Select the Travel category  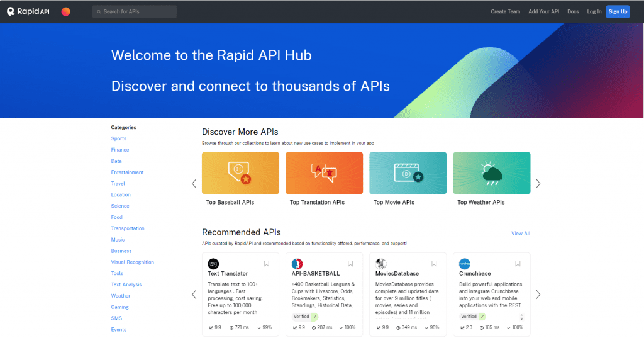pyautogui.click(x=118, y=183)
